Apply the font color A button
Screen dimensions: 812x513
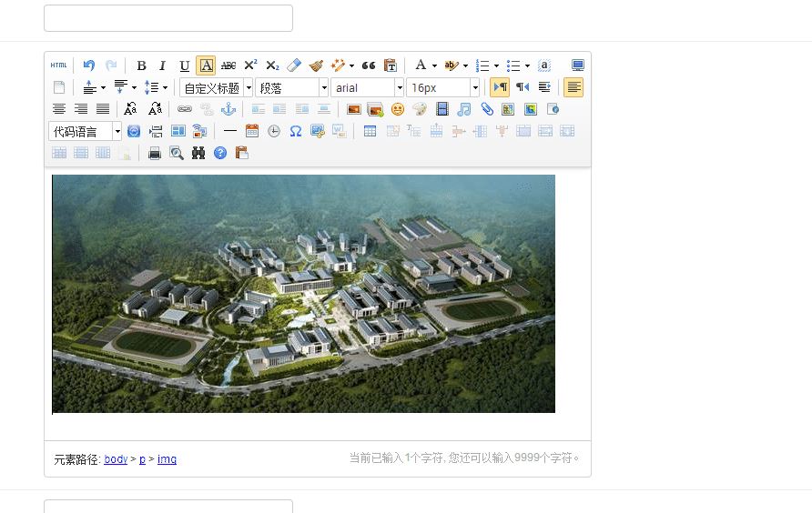point(421,65)
